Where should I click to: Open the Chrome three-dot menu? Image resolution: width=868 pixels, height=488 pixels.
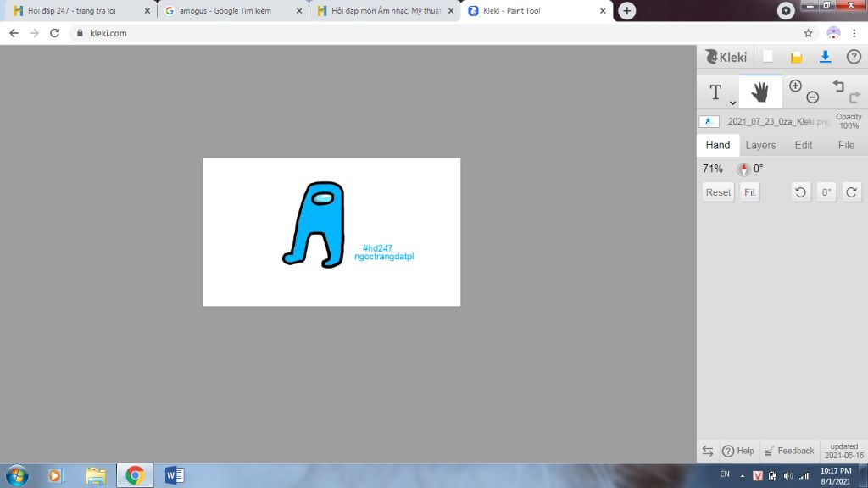tap(854, 33)
